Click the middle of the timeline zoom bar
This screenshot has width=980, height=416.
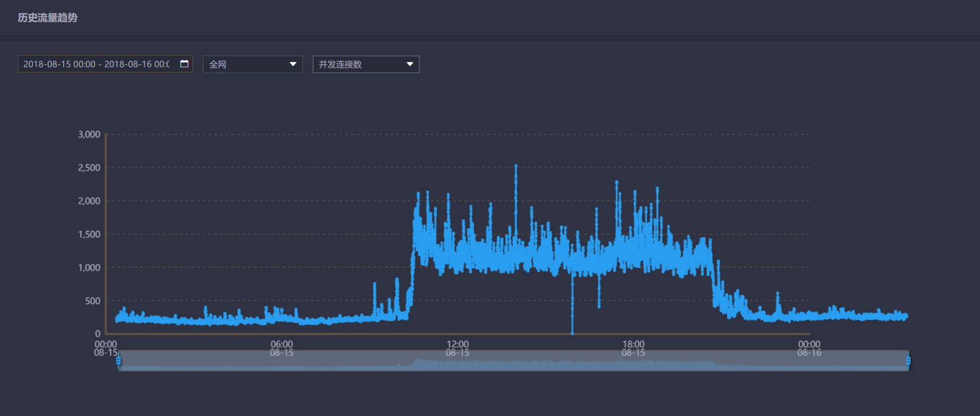click(513, 360)
